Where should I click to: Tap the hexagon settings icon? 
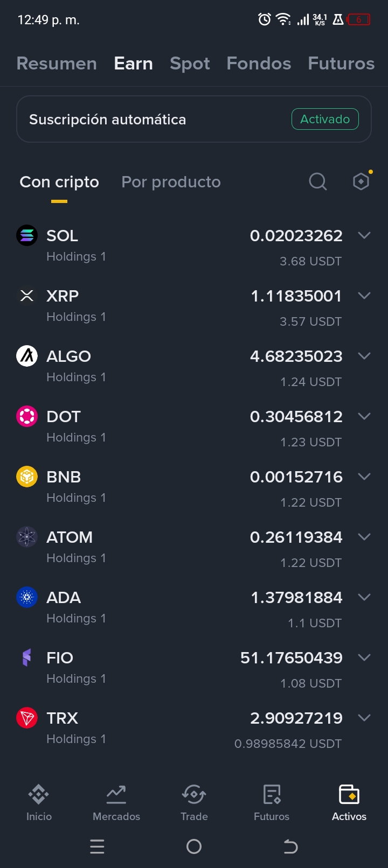point(361,181)
